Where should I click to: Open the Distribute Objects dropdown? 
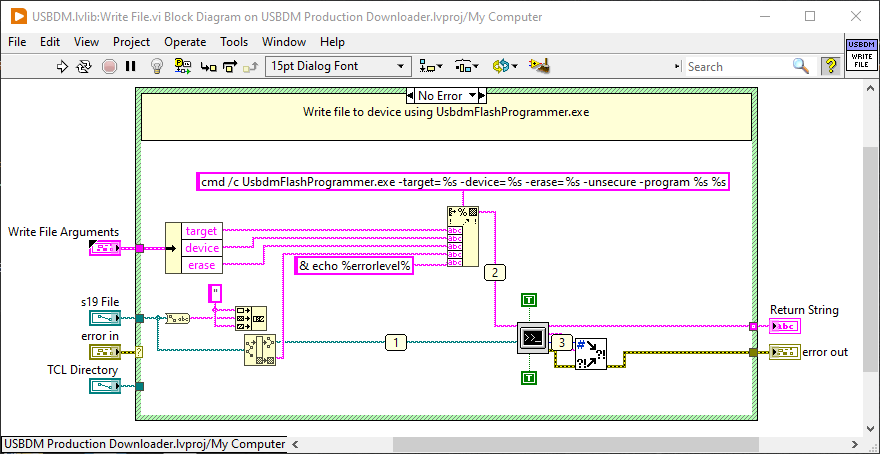tap(466, 66)
